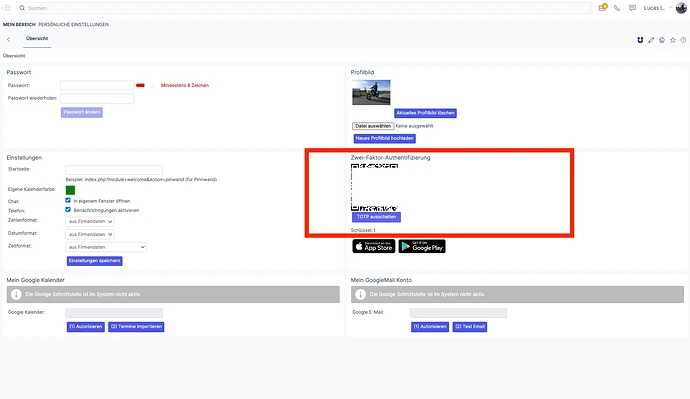Click the pencil edit icon

[x=651, y=40]
